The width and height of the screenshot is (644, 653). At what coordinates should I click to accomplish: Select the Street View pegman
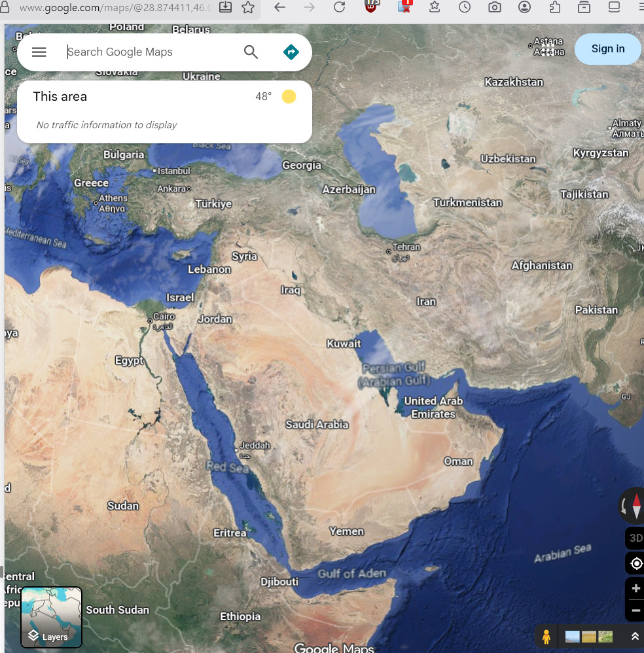(x=546, y=635)
